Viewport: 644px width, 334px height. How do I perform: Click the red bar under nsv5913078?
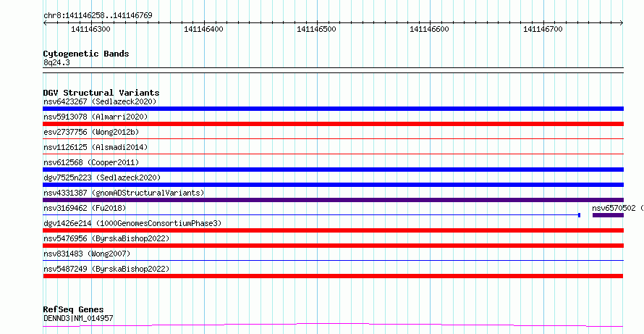(333, 124)
